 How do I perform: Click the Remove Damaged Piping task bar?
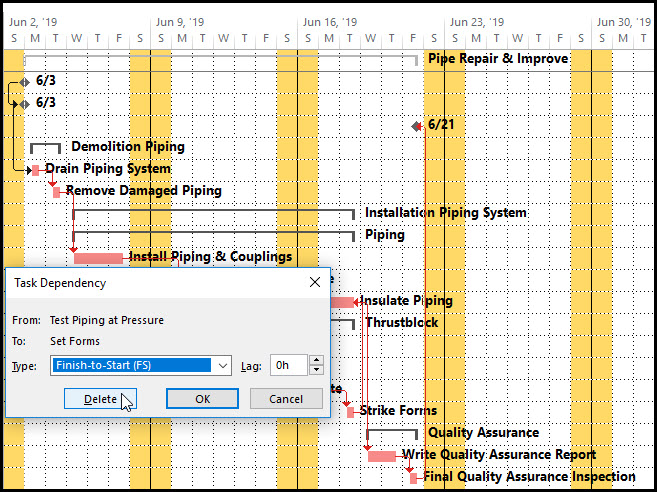coord(57,191)
